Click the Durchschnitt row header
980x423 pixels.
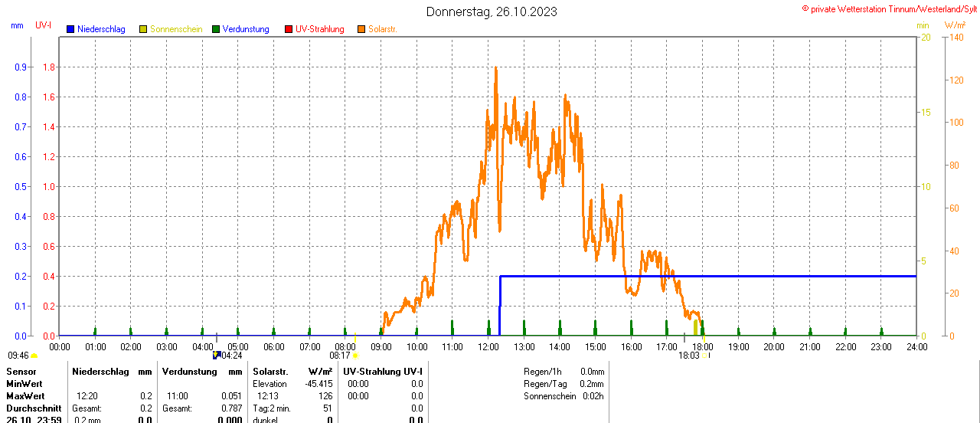tap(34, 408)
